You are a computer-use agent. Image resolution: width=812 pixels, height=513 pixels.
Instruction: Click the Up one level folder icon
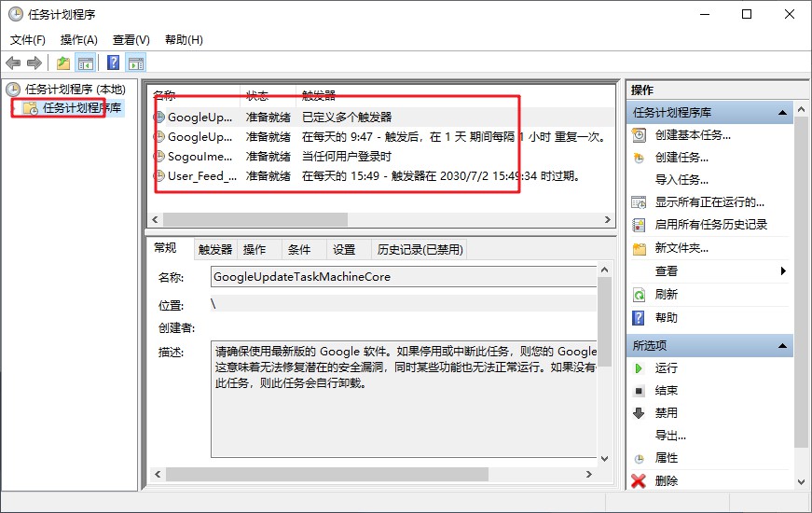point(62,63)
